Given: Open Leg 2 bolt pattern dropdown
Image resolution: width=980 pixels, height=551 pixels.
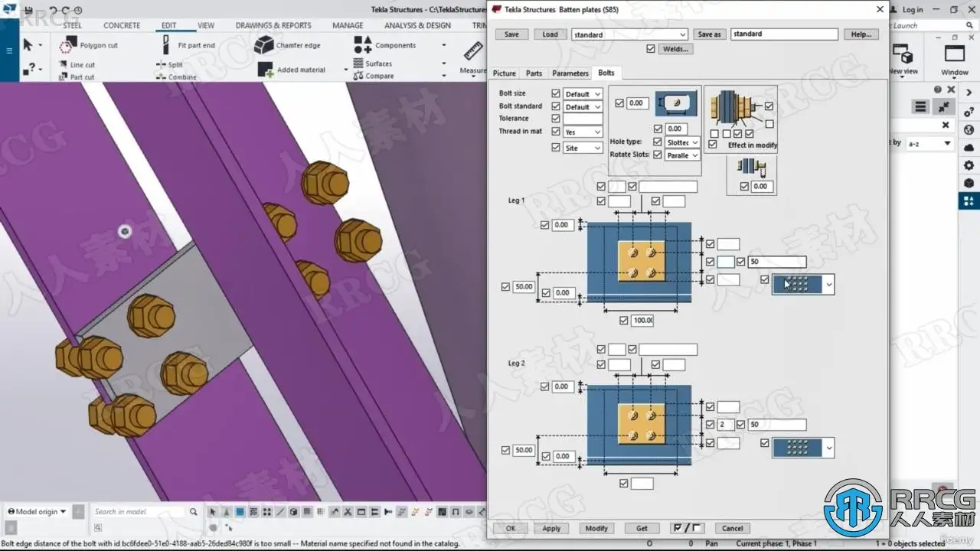Looking at the screenshot, I should pos(803,448).
